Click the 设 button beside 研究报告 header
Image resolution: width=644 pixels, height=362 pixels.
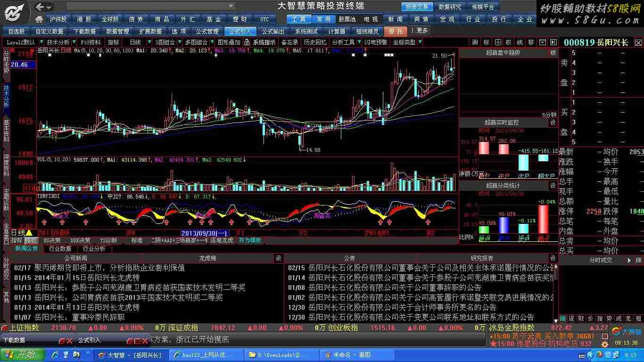coord(553,258)
